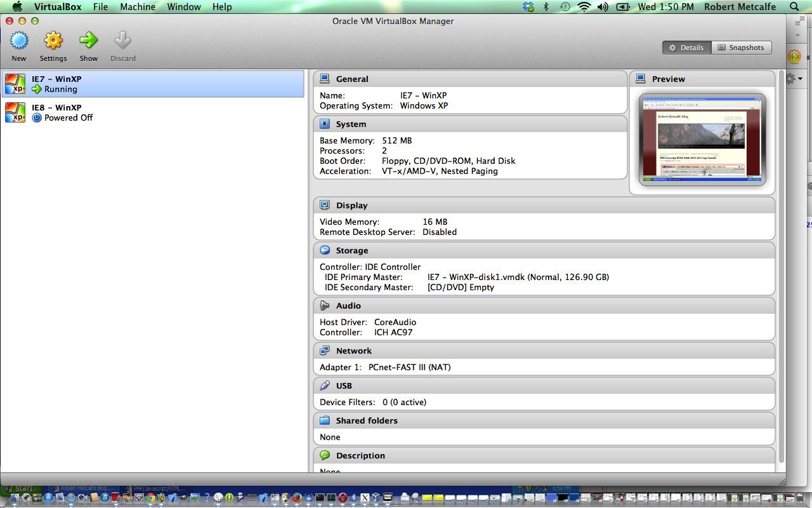
Task: Click the green Running status arrow icon
Action: tap(37, 90)
